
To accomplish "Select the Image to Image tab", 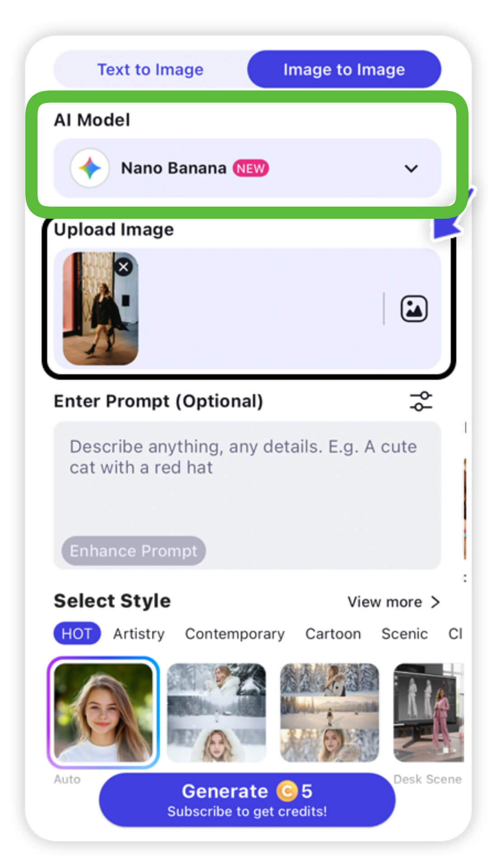I will tap(344, 69).
